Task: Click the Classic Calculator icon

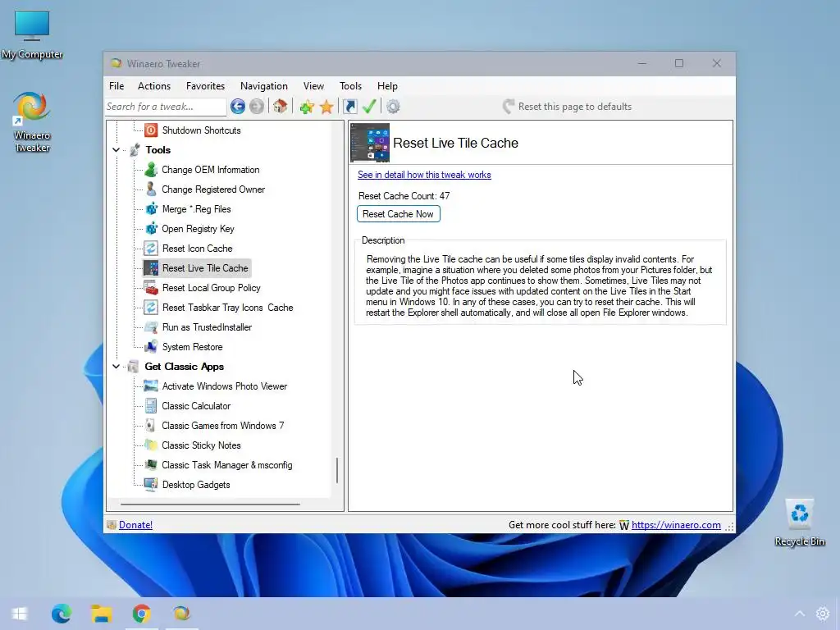Action: (x=151, y=406)
